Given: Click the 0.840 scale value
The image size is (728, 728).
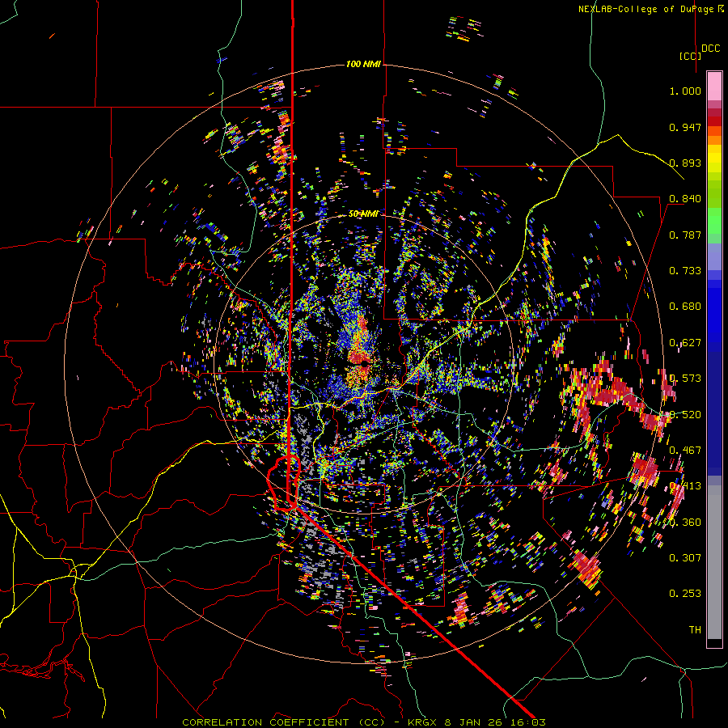Looking at the screenshot, I should coord(685,199).
